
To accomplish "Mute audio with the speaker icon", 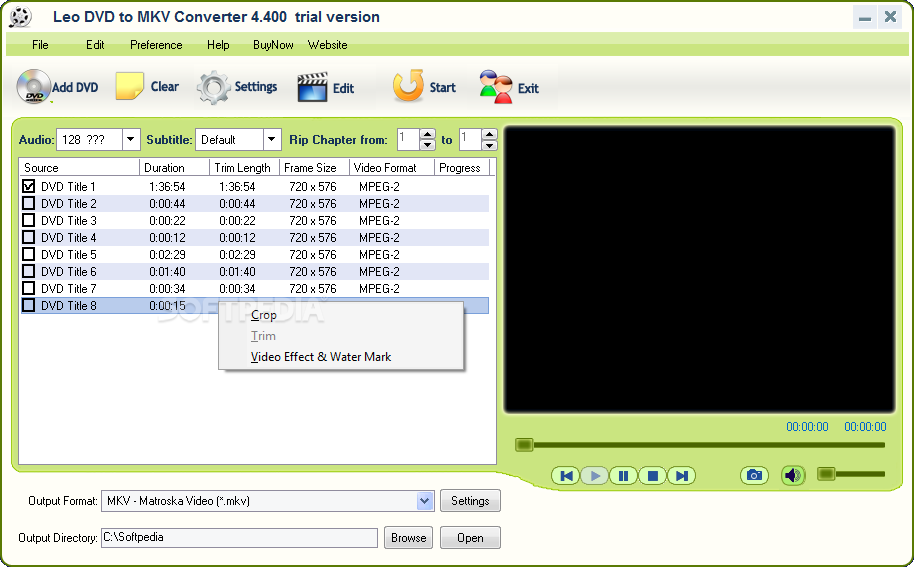I will pos(793,476).
